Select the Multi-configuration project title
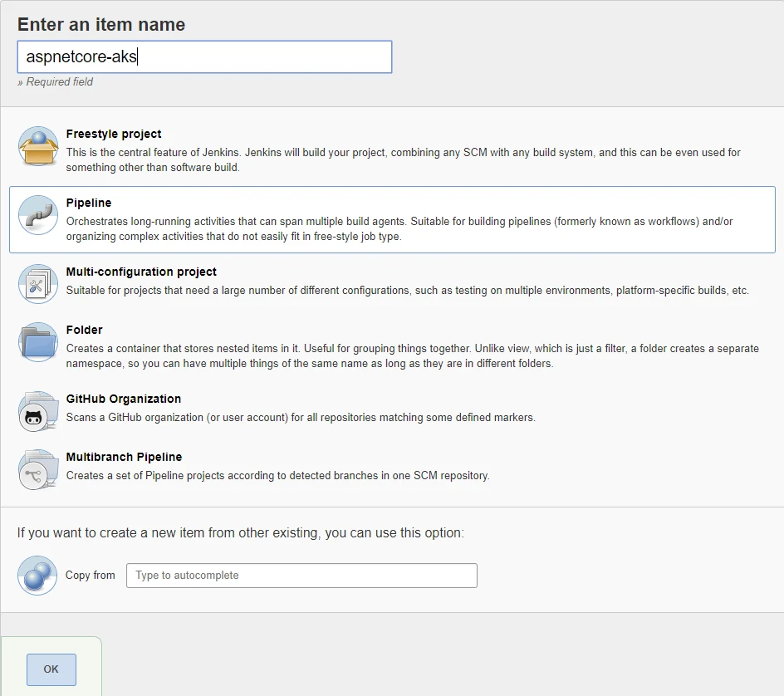The image size is (784, 696). click(141, 272)
